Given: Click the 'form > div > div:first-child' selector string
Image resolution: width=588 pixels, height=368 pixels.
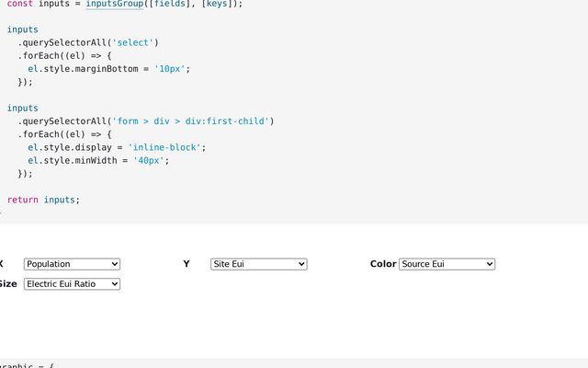Looking at the screenshot, I should click(191, 121).
